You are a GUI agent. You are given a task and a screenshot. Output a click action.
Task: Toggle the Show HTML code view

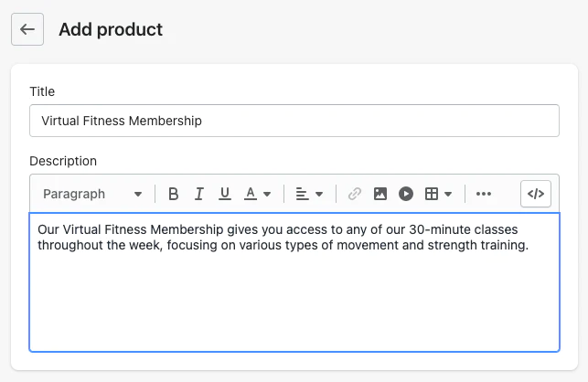pyautogui.click(x=536, y=194)
